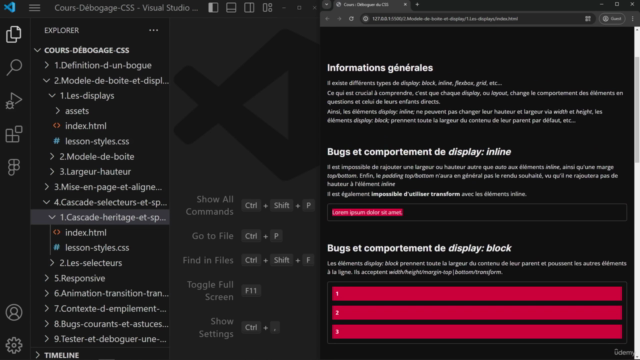Open the Guest profile button
This screenshot has width=640, height=360.
pyautogui.click(x=612, y=19)
